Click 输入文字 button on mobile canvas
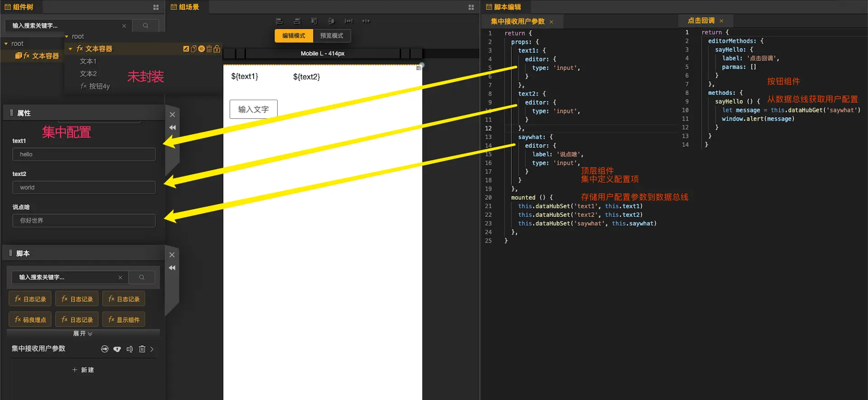The image size is (868, 400). [254, 109]
